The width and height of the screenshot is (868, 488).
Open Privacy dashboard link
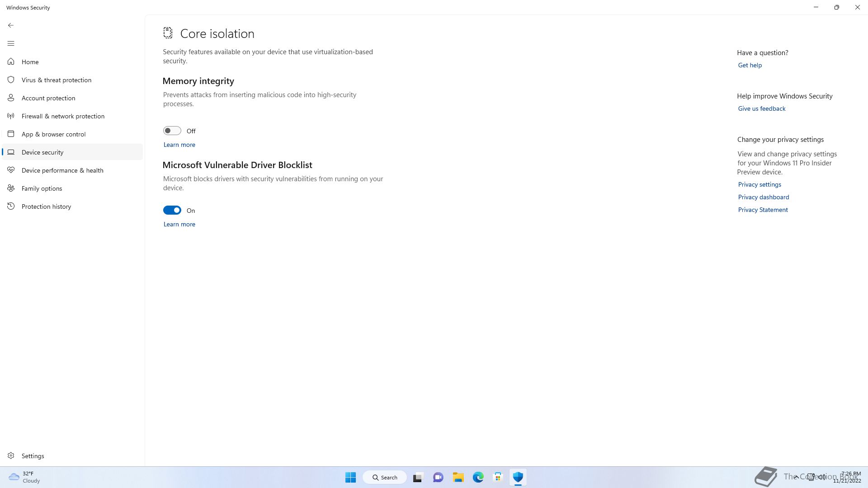point(763,197)
